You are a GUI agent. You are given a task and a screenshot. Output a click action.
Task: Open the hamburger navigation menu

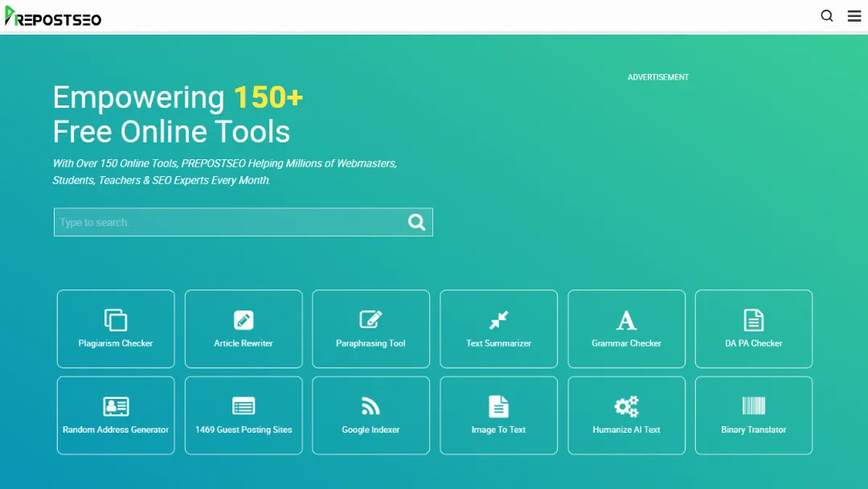pos(854,15)
